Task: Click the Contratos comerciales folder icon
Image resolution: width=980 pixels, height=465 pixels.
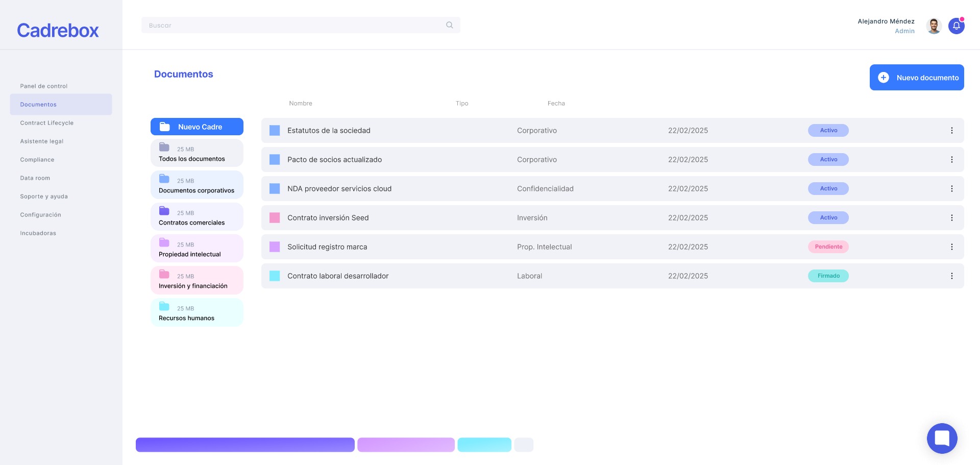Action: pyautogui.click(x=164, y=211)
